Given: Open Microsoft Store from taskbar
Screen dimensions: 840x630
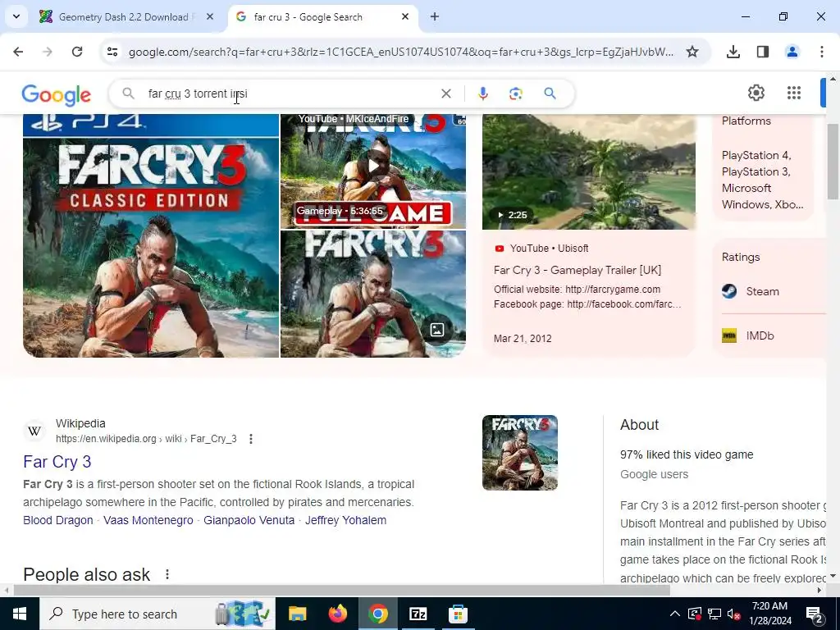Looking at the screenshot, I should point(458,614).
